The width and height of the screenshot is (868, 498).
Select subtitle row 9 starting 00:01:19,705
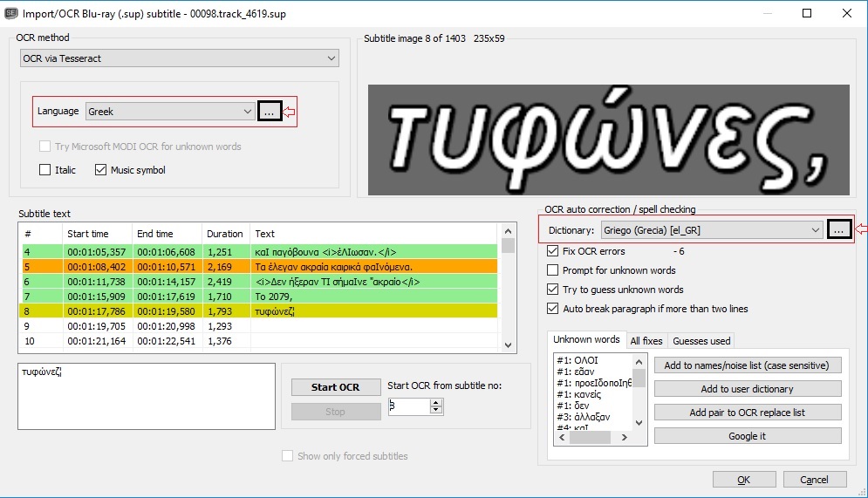[x=259, y=326]
